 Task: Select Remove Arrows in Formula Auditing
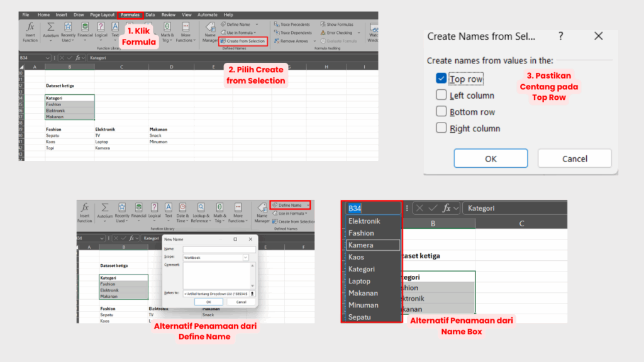[276, 41]
